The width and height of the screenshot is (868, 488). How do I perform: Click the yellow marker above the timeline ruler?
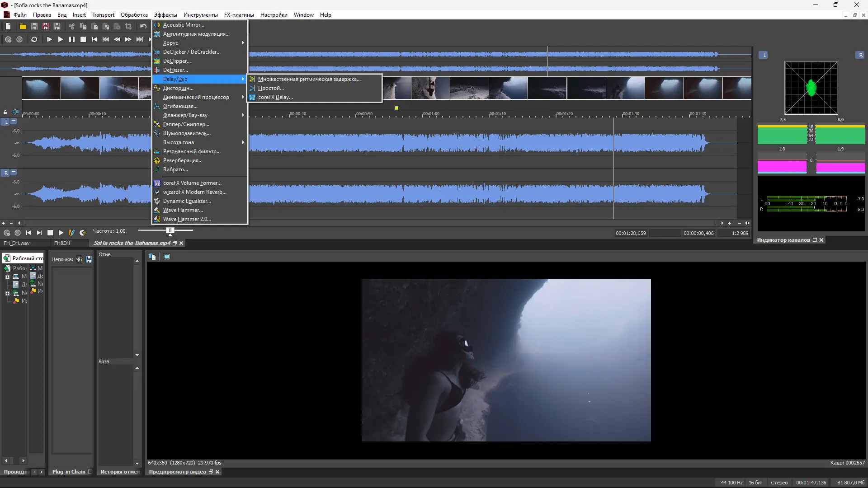point(396,108)
